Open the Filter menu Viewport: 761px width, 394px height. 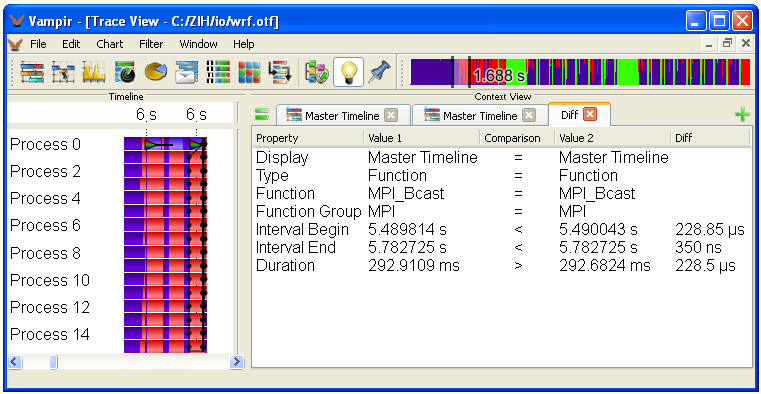point(151,44)
